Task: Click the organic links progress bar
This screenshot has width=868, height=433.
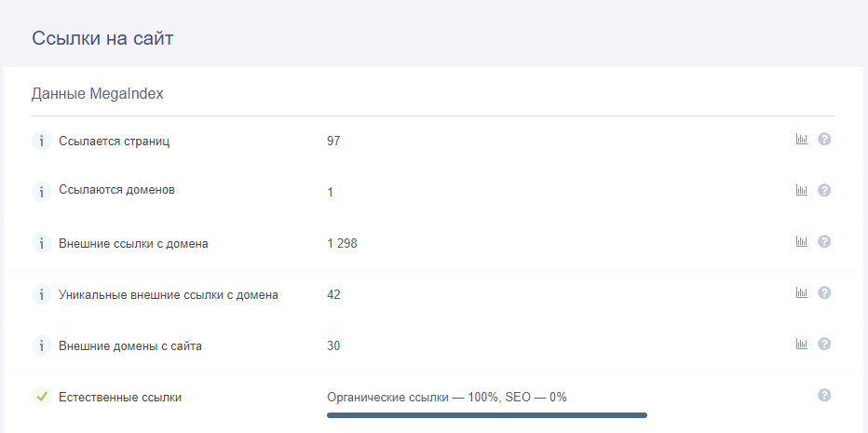Action: pyautogui.click(x=486, y=415)
